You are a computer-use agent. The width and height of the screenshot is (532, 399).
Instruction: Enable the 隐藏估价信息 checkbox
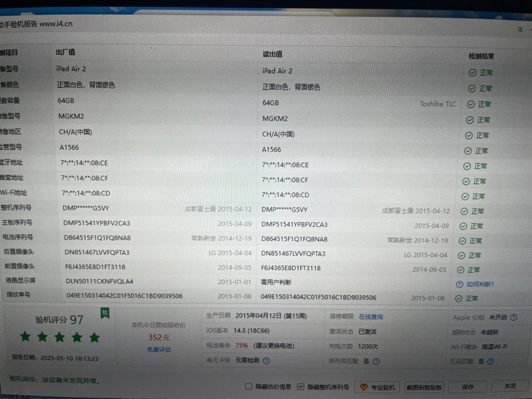248,386
